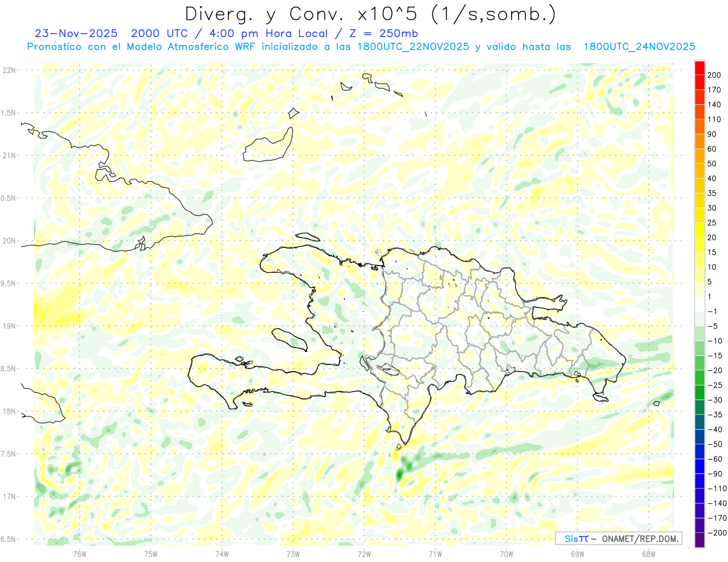Click the positive 1 value on the color scale
Viewport: 728px width, 562px height.
pos(710,296)
